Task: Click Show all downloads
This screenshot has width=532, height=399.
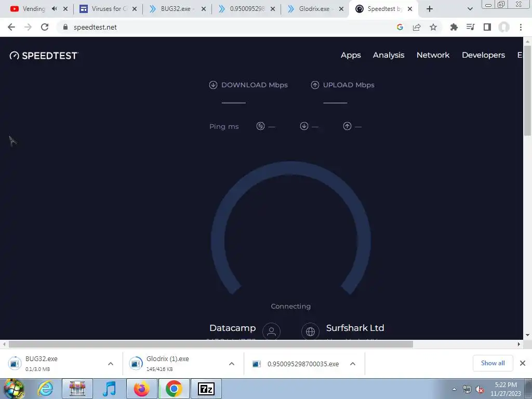Action: (x=493, y=363)
